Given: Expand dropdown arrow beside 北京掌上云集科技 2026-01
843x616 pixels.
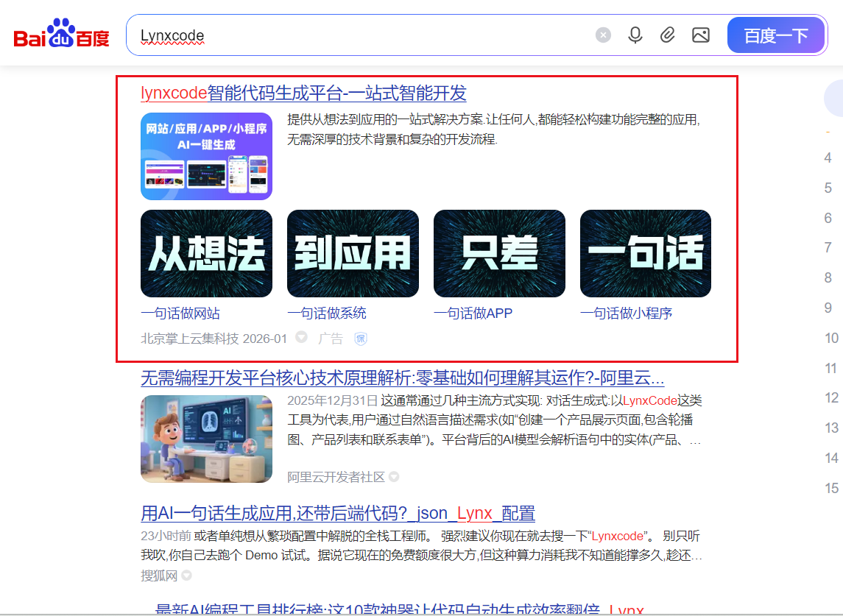Looking at the screenshot, I should 302,337.
